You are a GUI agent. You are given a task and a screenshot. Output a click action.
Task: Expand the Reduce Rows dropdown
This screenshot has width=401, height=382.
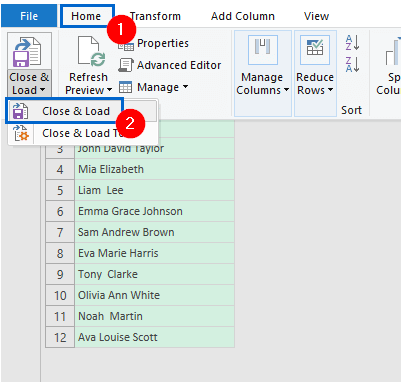[330, 90]
